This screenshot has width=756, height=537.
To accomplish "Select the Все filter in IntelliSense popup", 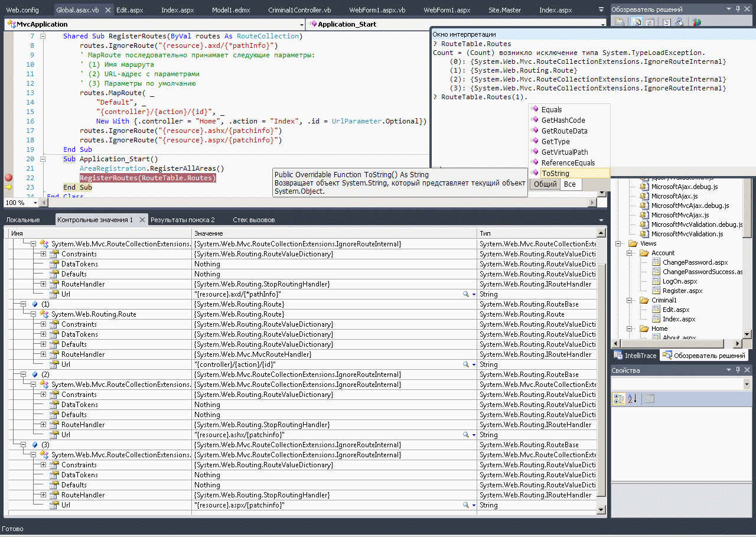I will 569,184.
